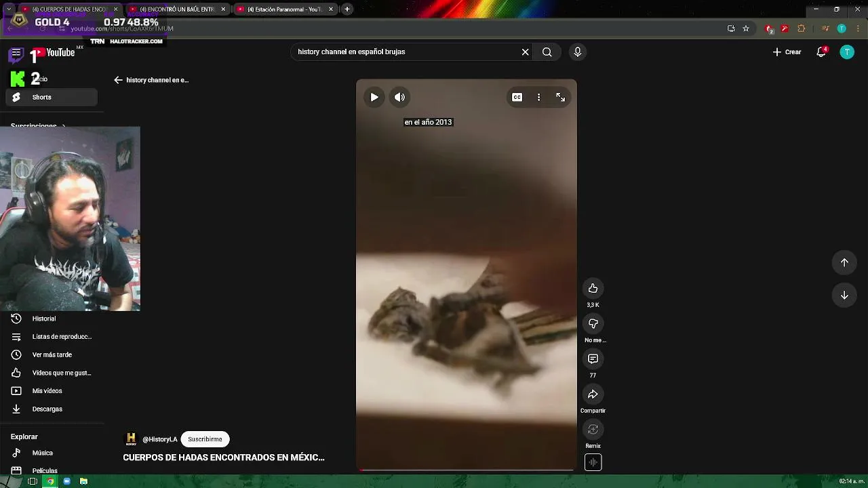The image size is (868, 488).
Task: Open the YouTube account avatar menu
Action: pyautogui.click(x=847, y=52)
